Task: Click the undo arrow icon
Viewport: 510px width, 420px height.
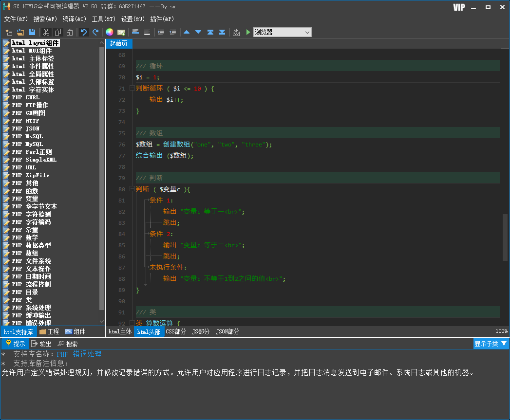Action: 84,32
